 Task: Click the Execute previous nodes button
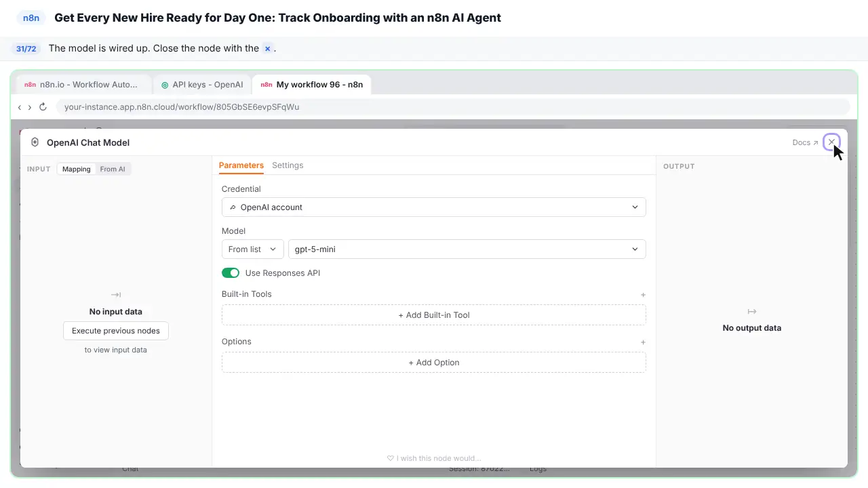pos(116,331)
